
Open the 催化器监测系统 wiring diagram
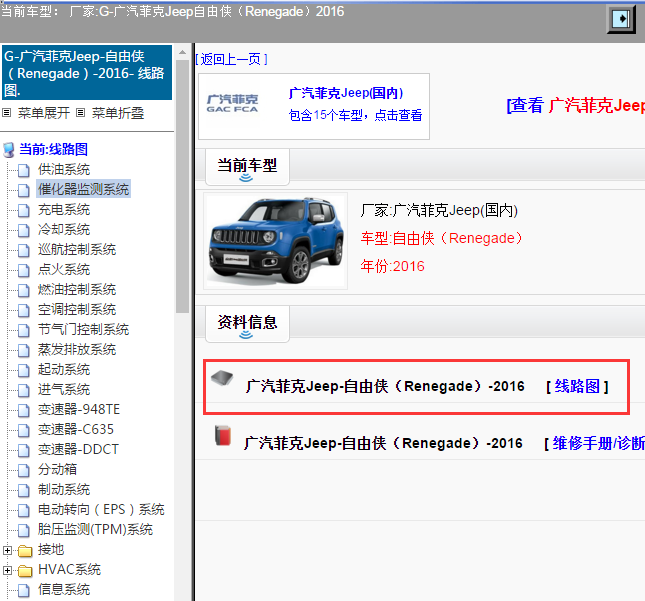point(84,189)
